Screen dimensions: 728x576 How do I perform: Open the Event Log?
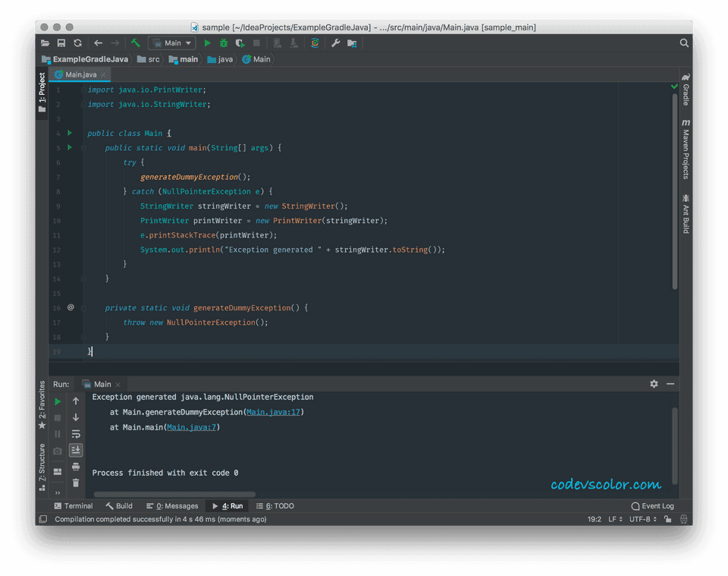click(x=652, y=505)
